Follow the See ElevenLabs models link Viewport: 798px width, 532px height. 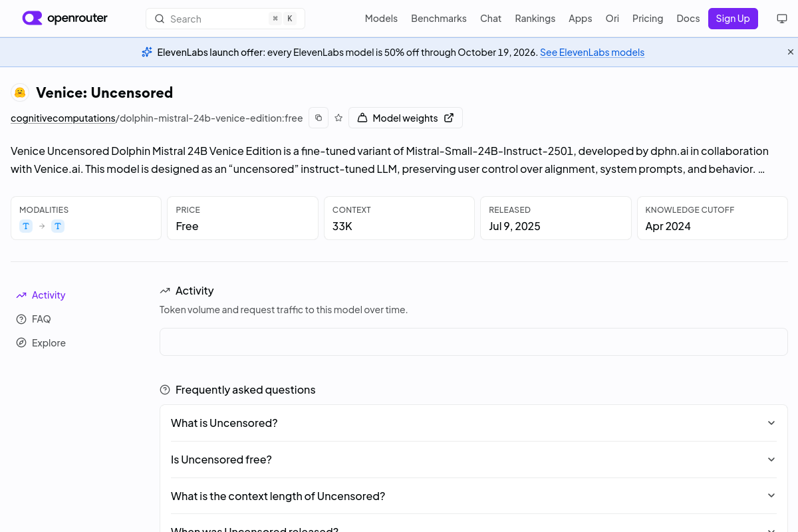pos(592,52)
